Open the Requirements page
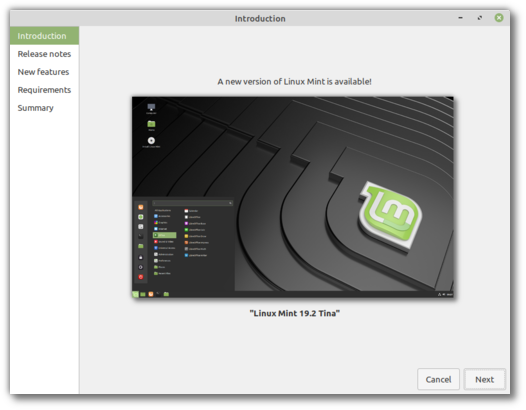The width and height of the screenshot is (526, 410). coord(44,90)
